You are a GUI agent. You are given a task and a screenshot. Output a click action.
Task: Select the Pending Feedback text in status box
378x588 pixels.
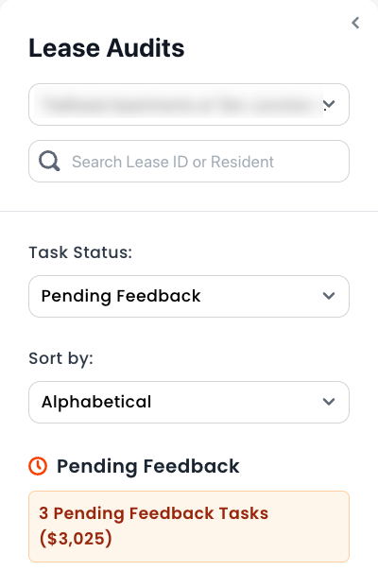(121, 296)
